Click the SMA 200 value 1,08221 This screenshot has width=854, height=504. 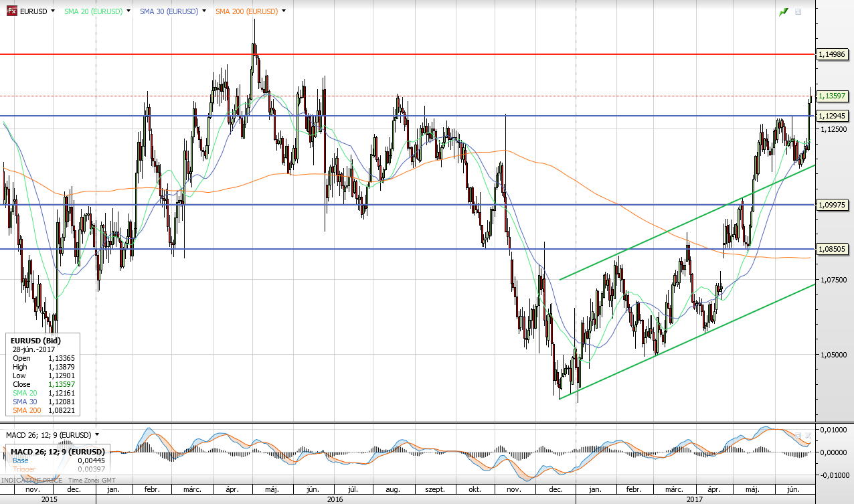pyautogui.click(x=60, y=410)
